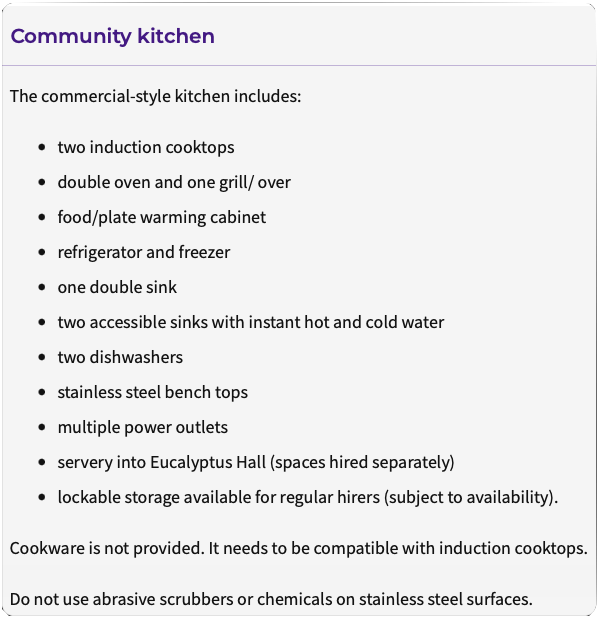Image resolution: width=599 pixels, height=619 pixels.
Task: Click the refrigerator and freezer item
Action: click(x=144, y=252)
